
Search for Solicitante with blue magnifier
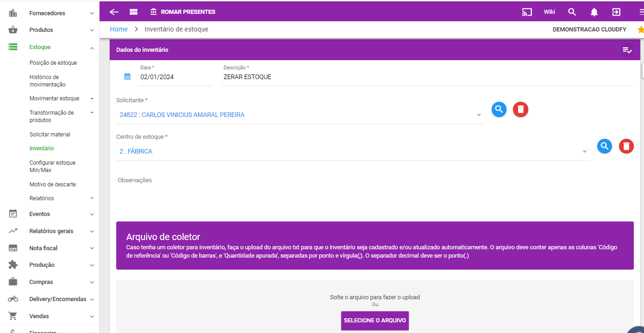[x=499, y=110]
